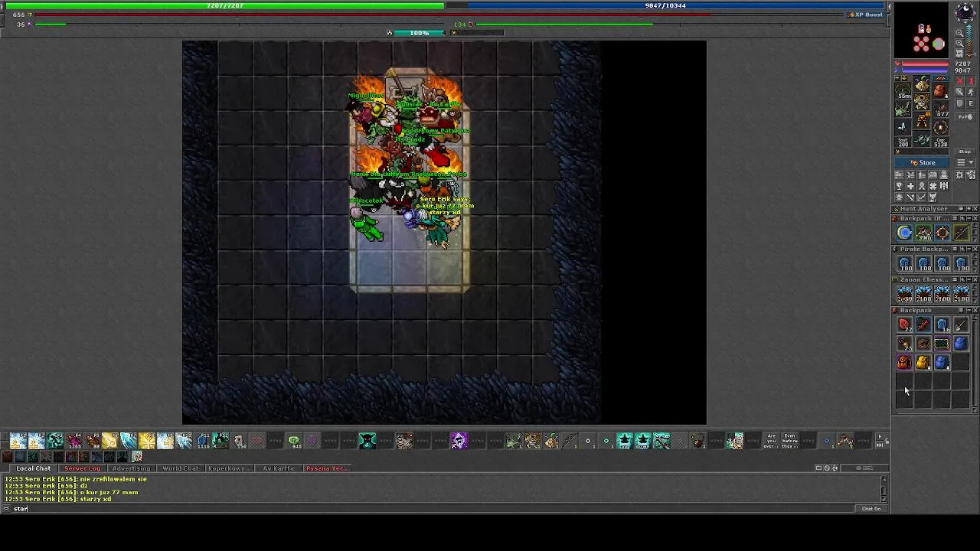Click the armor equipment slot
This screenshot has width=980, height=551.
(x=922, y=100)
